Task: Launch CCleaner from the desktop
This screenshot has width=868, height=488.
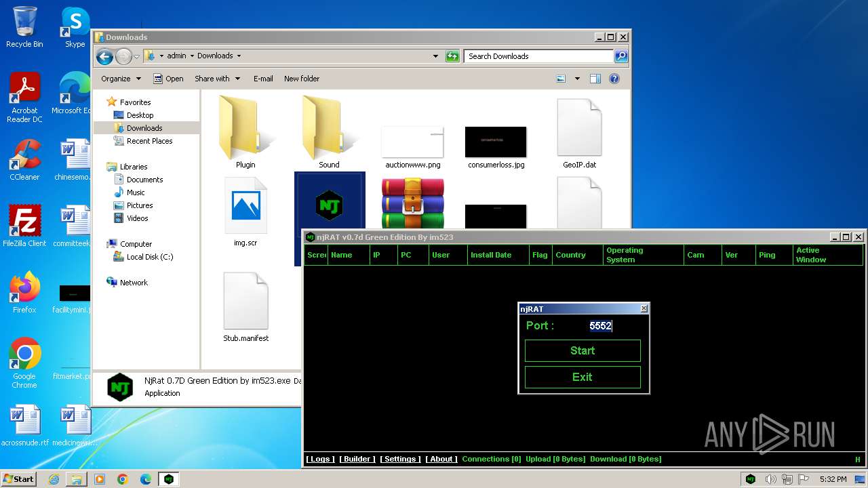Action: pyautogui.click(x=24, y=160)
